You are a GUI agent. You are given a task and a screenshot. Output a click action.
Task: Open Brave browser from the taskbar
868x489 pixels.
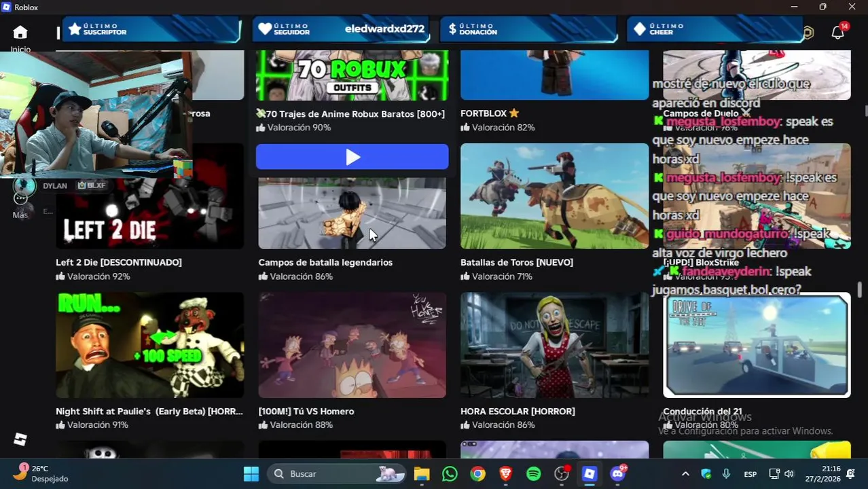tap(505, 474)
